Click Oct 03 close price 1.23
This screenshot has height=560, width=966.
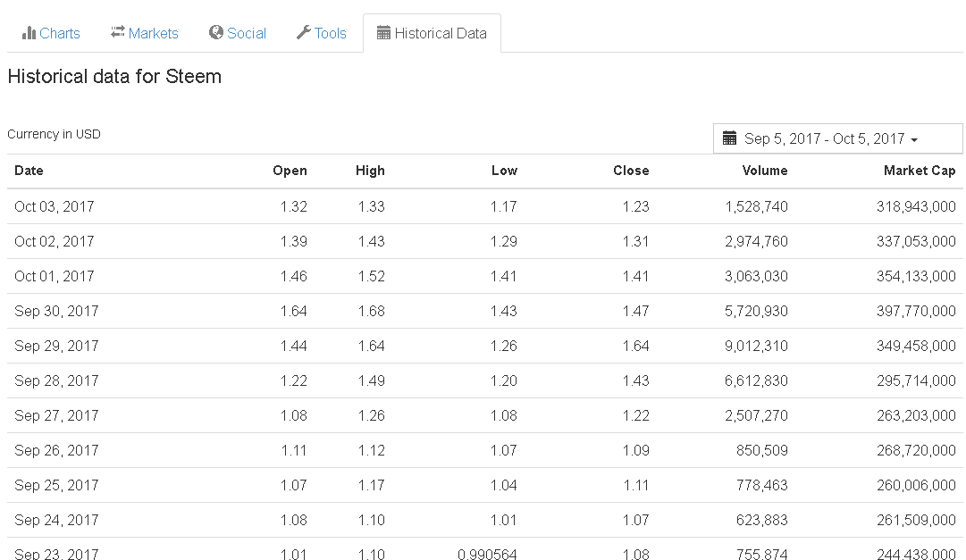click(635, 206)
